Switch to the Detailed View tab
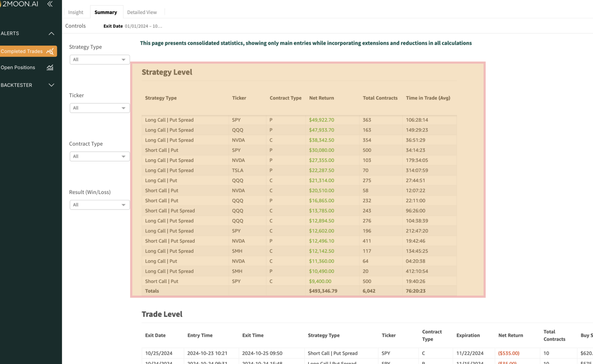The height and width of the screenshot is (364, 593). 142,12
